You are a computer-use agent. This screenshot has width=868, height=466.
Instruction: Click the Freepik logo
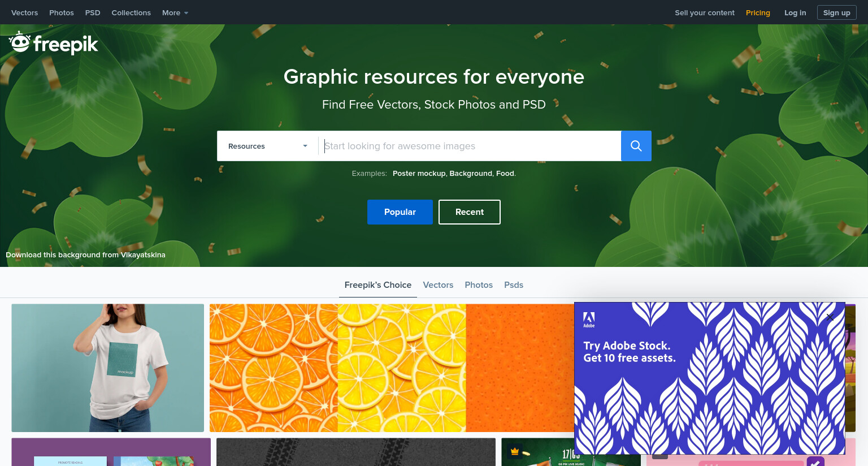click(x=53, y=43)
